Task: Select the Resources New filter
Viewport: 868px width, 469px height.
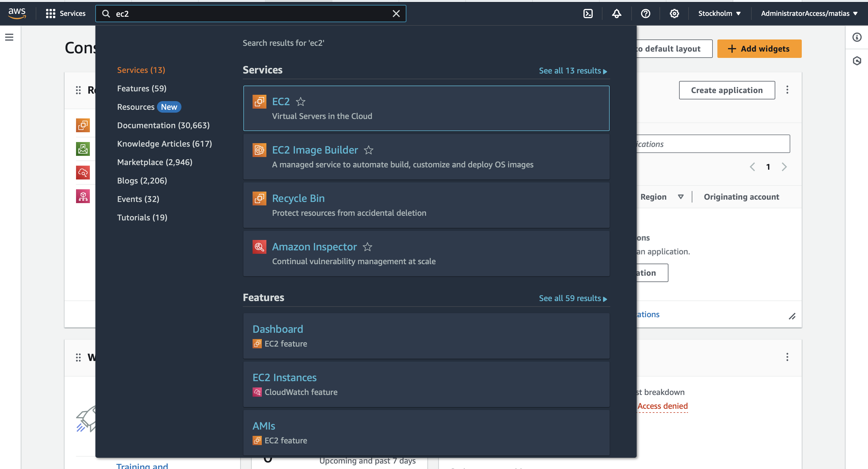Action: [149, 107]
